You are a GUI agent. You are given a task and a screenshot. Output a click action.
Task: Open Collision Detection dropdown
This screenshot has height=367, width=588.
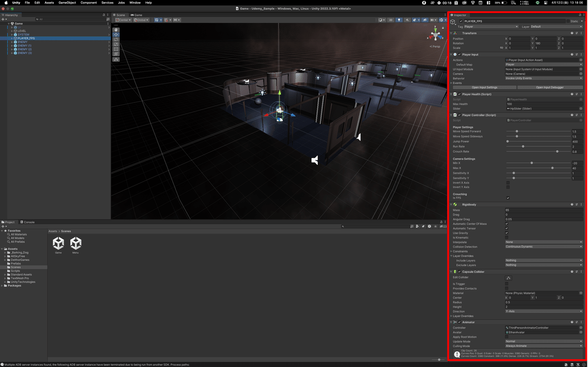[x=544, y=247]
